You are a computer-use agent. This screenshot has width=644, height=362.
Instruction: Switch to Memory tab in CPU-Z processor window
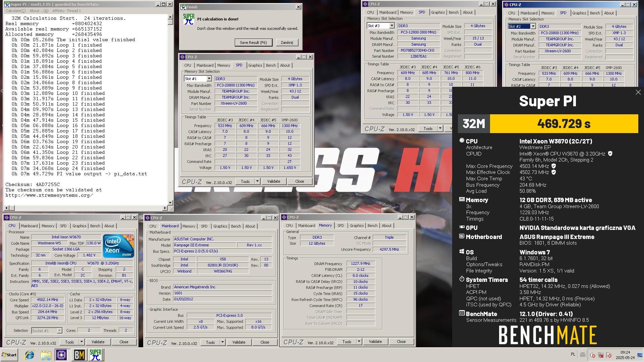[48, 226]
